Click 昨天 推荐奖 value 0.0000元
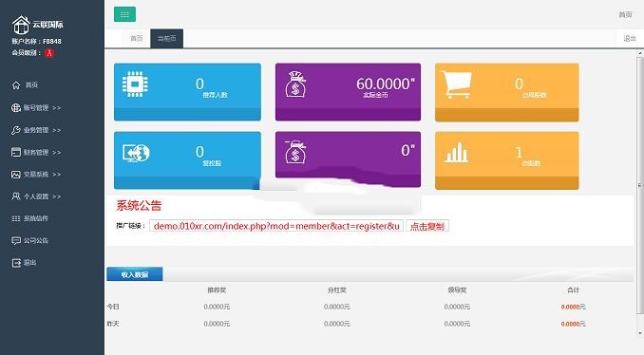The image size is (644, 355). (x=217, y=324)
